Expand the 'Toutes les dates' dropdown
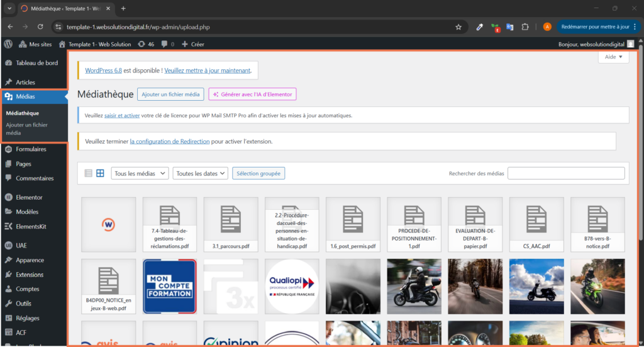Viewport: 644px width, 347px height. [x=200, y=173]
